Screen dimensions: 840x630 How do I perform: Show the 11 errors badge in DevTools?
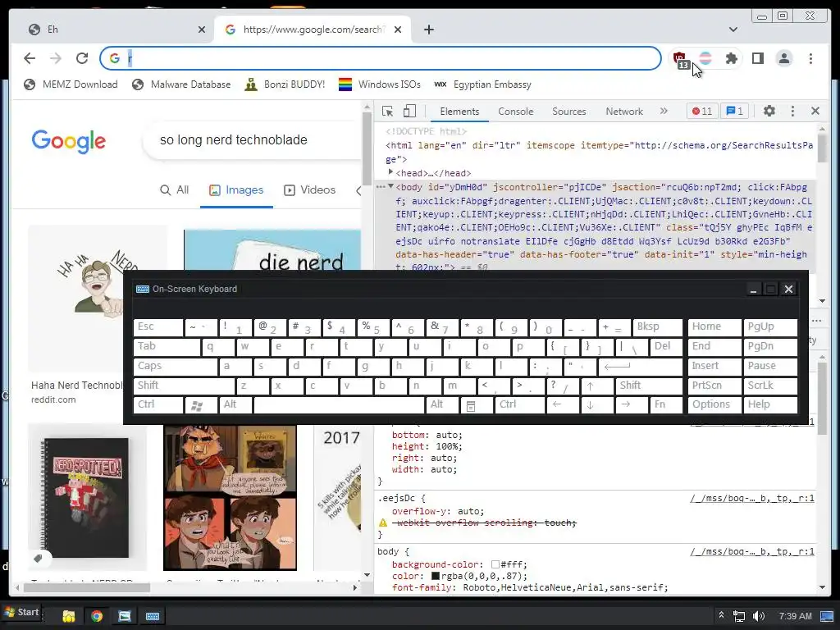(x=702, y=111)
